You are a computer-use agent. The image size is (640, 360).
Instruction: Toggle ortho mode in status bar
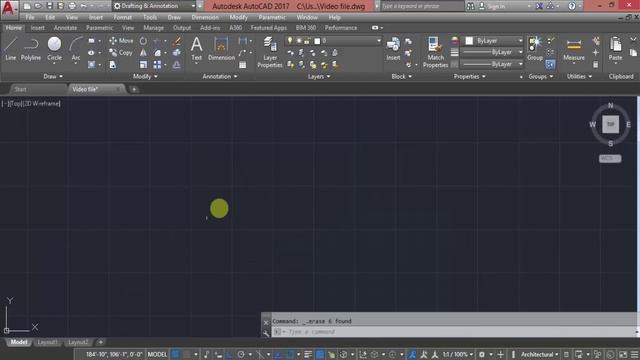pos(230,354)
